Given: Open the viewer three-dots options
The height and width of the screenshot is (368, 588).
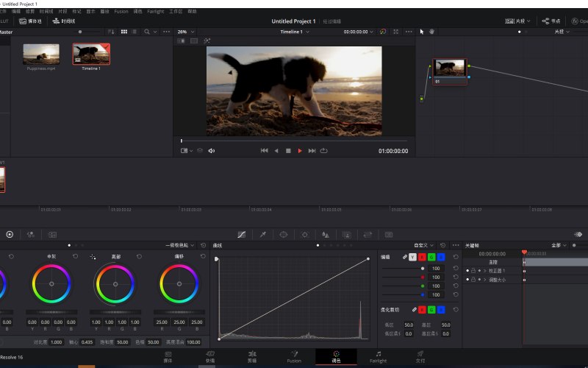Looking at the screenshot, I should coord(409,32).
